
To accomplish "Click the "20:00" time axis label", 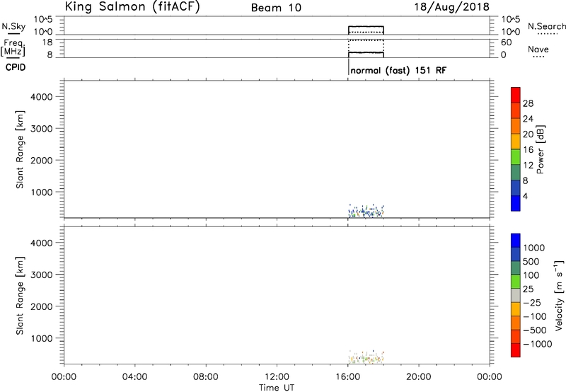I will click(418, 377).
